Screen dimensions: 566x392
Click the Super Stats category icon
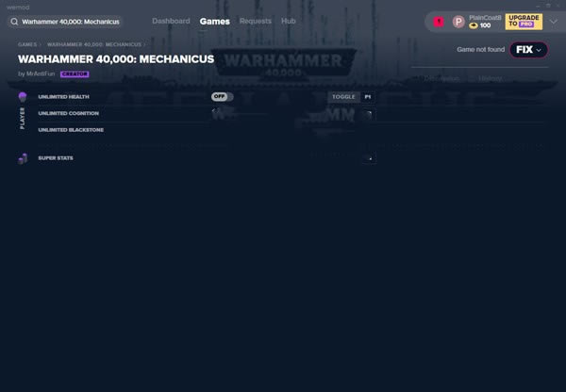click(x=23, y=158)
